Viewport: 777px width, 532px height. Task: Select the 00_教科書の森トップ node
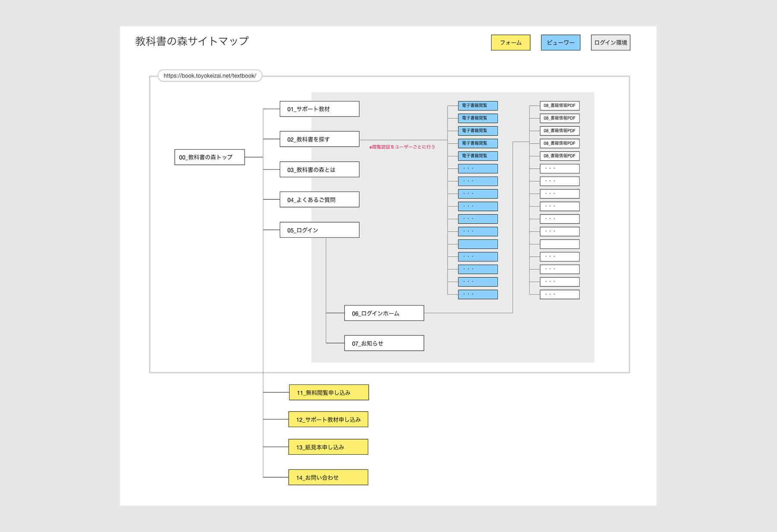pyautogui.click(x=209, y=157)
